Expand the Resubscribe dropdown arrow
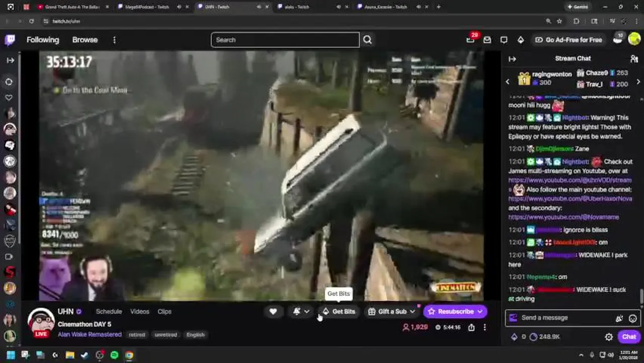Screen dimensions: 644x363 (480, 312)
